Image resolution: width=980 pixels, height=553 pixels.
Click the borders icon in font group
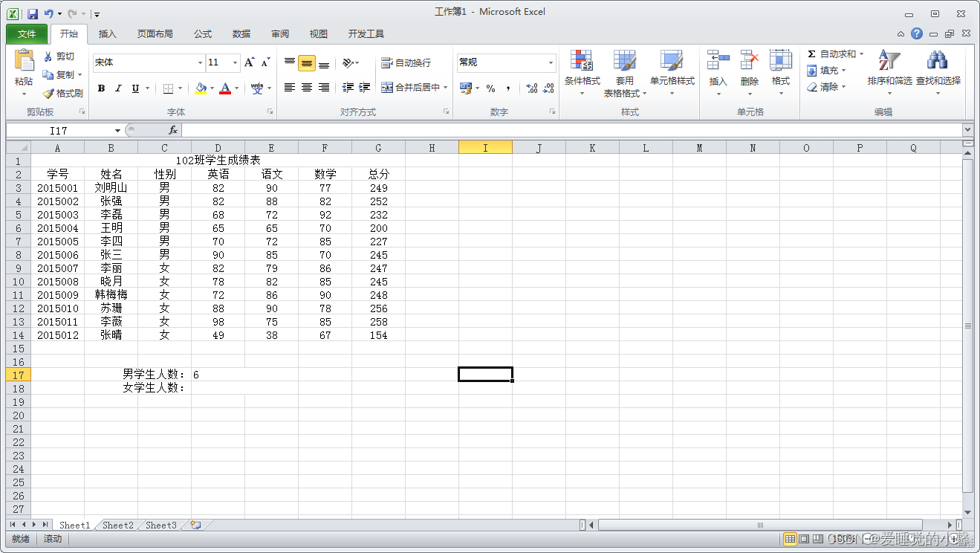tap(168, 88)
